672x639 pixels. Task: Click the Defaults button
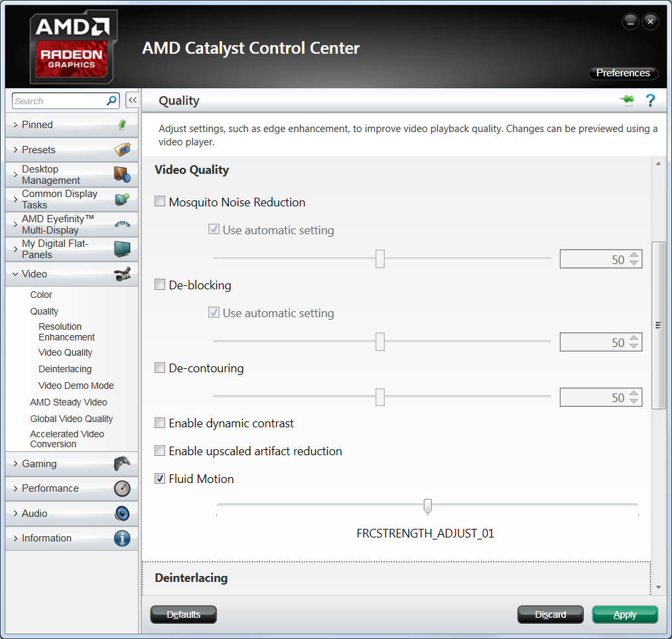184,614
